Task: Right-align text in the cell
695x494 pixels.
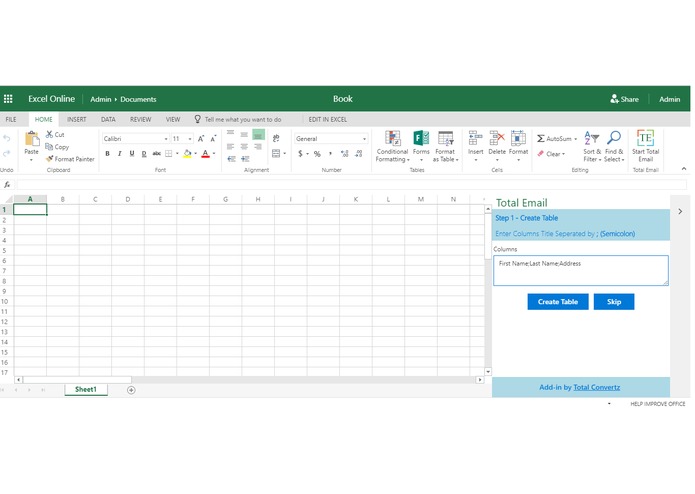Action: click(258, 147)
